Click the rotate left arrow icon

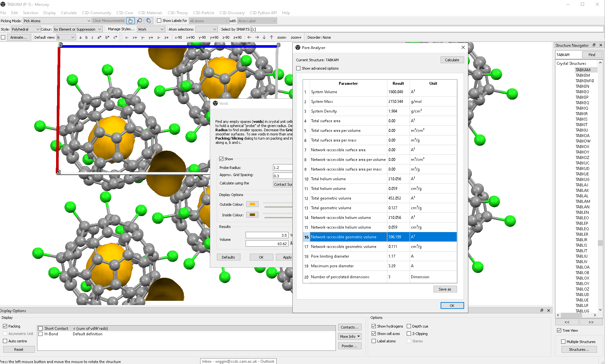(249, 37)
